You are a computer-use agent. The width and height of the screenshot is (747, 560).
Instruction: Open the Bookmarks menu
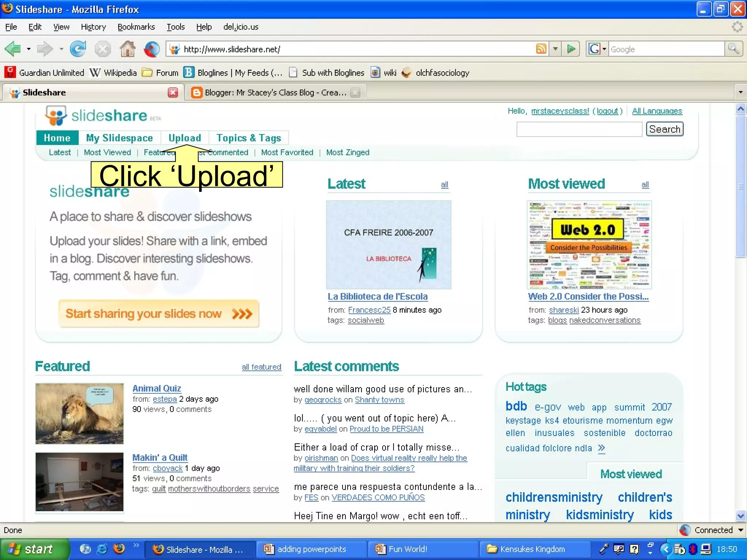[x=136, y=27]
